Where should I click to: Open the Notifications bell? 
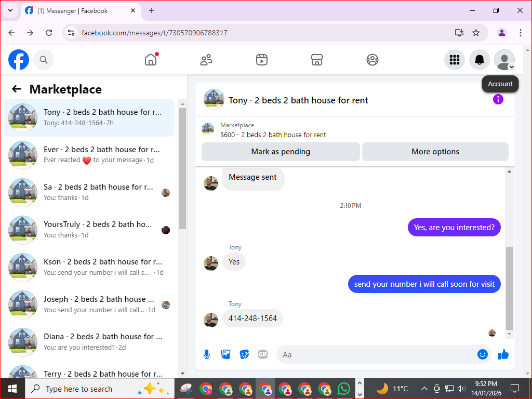[479, 60]
